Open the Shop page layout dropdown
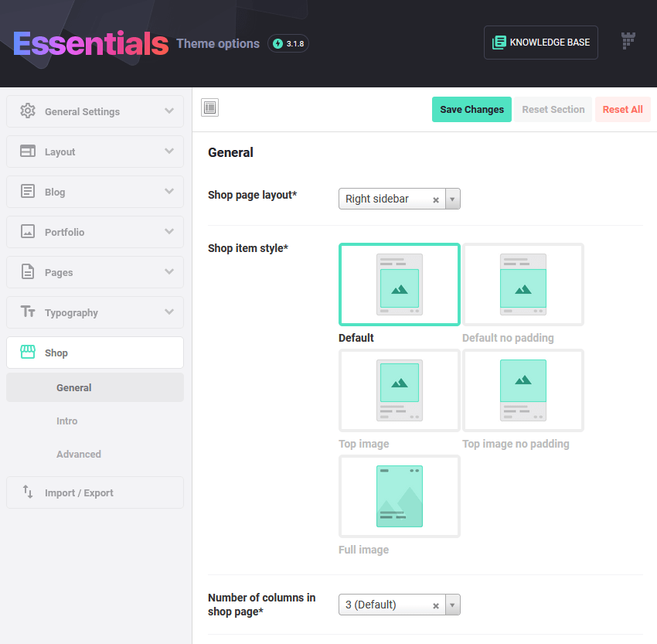The height and width of the screenshot is (644, 657). (452, 199)
